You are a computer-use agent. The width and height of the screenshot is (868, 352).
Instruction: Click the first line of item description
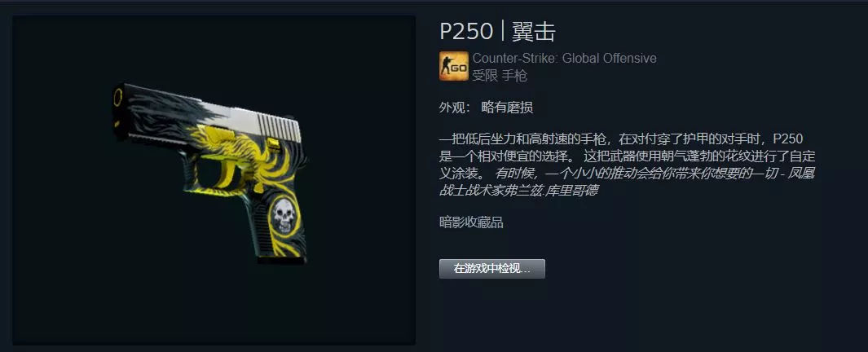click(621, 139)
